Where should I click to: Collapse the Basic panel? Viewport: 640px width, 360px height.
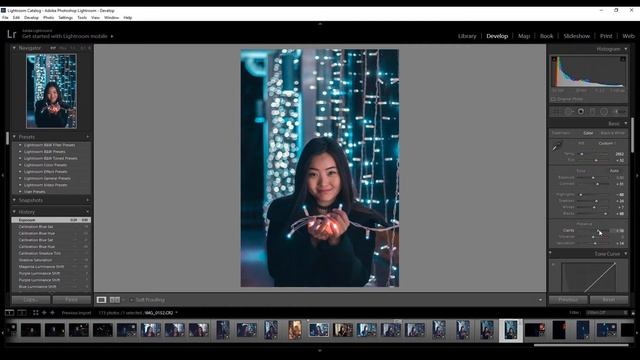[x=626, y=123]
